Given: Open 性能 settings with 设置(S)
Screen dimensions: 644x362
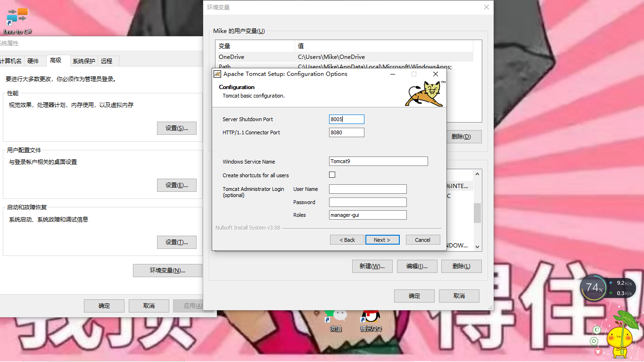Looking at the screenshot, I should 177,128.
